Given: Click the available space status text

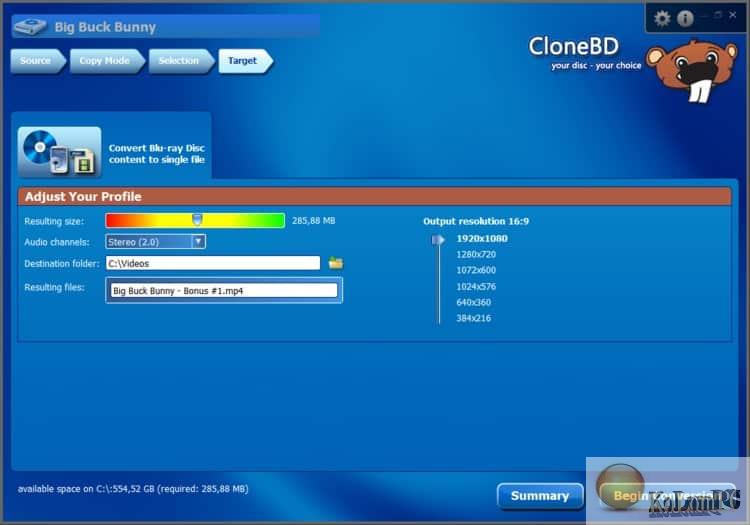Looking at the screenshot, I should pos(133,489).
